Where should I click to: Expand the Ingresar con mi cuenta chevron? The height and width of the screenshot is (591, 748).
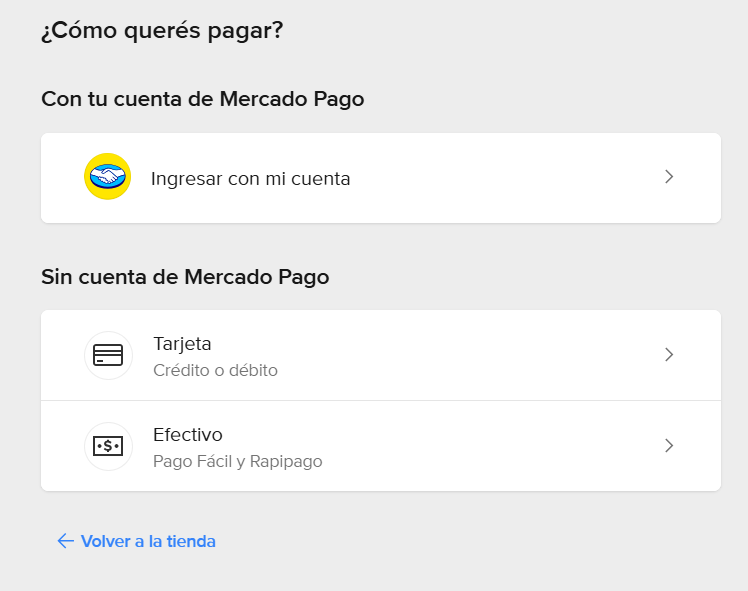tap(669, 177)
